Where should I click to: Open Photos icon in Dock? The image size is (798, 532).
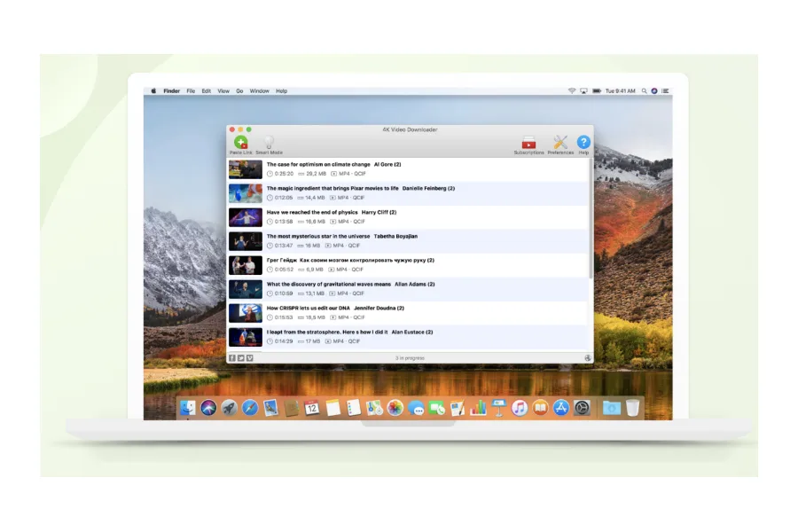pyautogui.click(x=395, y=408)
